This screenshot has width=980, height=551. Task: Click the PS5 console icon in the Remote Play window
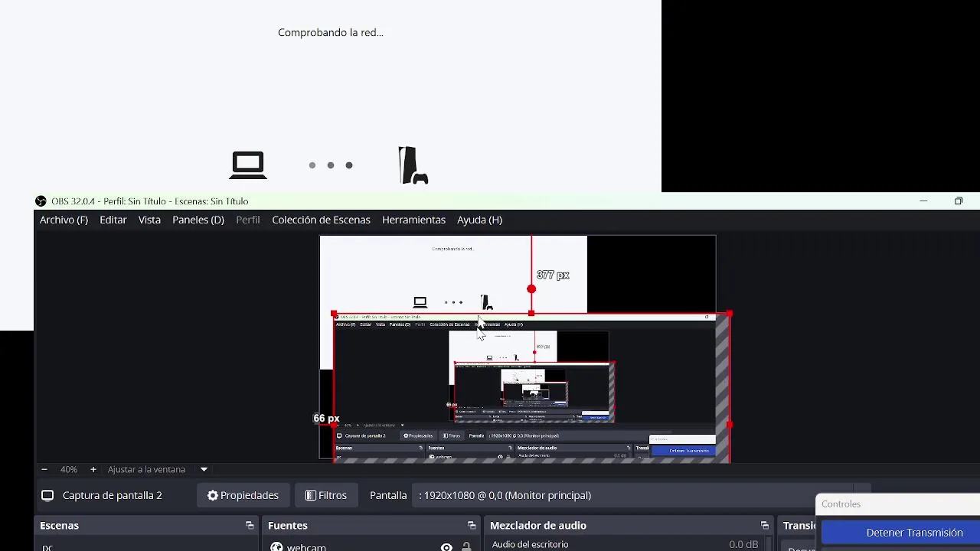click(x=413, y=165)
